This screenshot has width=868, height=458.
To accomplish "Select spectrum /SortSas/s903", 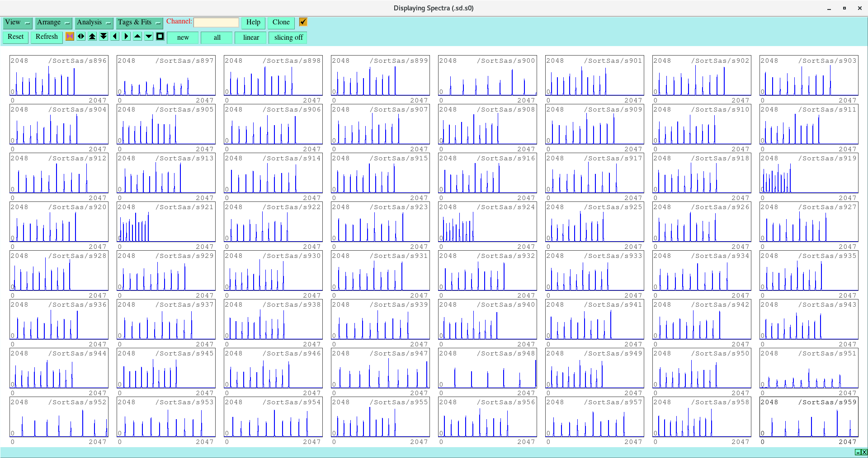I will tap(809, 75).
